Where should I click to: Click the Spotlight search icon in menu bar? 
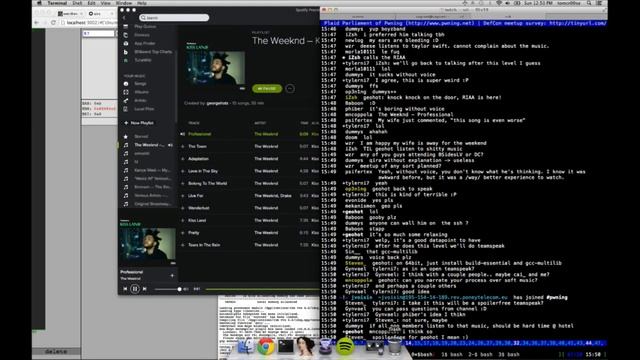(589, 3)
